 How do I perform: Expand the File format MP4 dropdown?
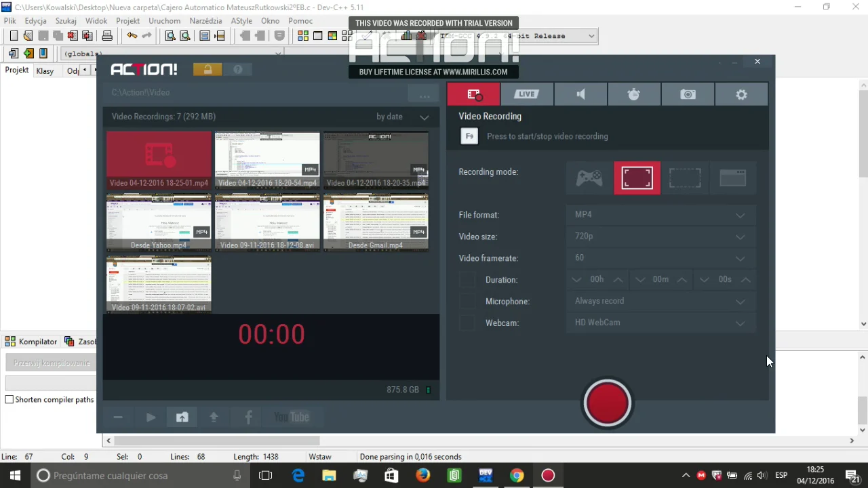click(x=661, y=215)
